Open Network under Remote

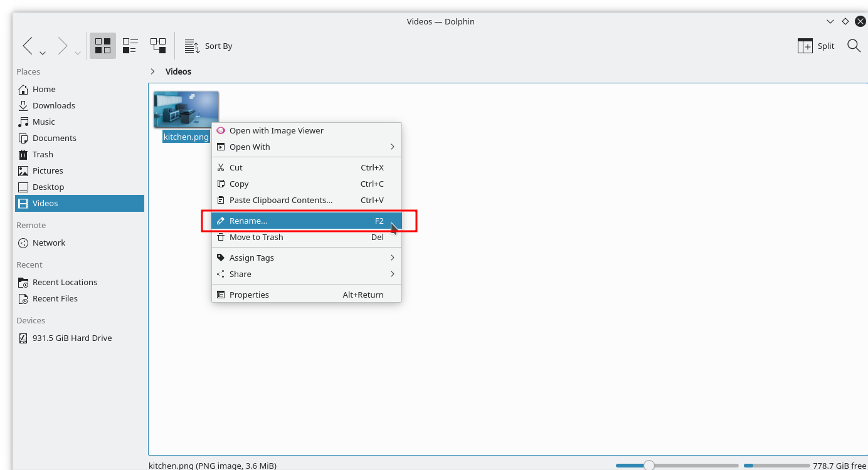[x=49, y=243]
